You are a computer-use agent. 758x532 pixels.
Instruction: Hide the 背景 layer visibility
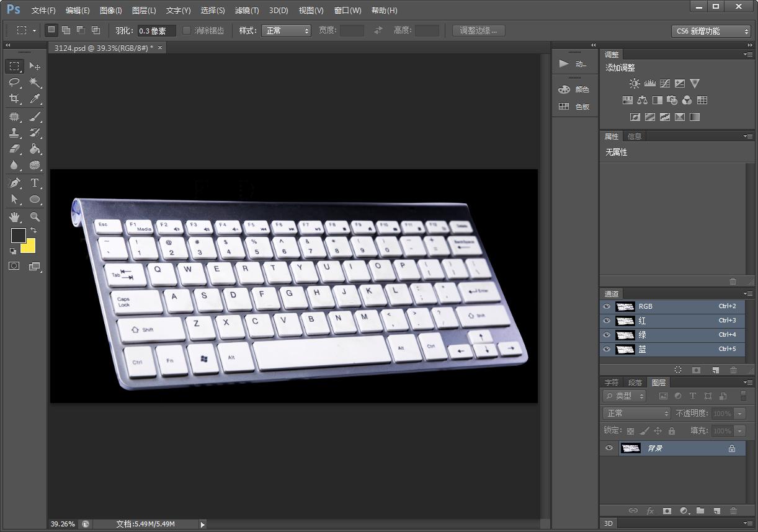[x=609, y=448]
